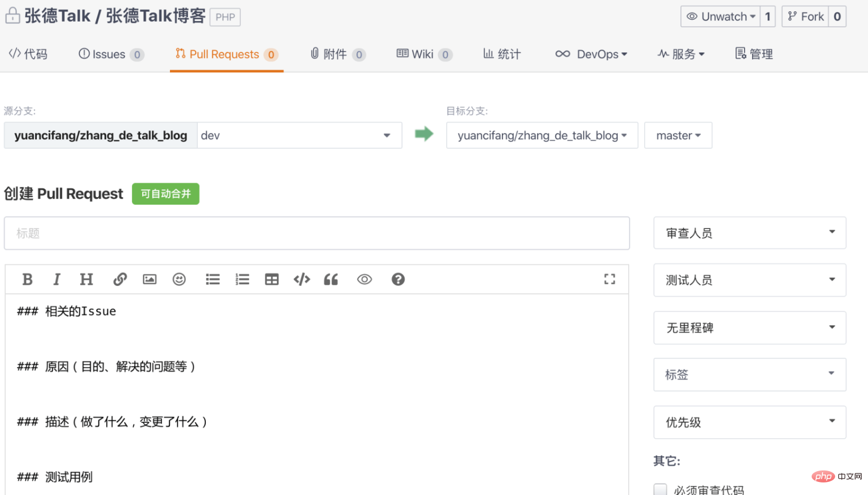Toggle bold formatting in editor
This screenshot has width=868, height=495.
(x=27, y=279)
